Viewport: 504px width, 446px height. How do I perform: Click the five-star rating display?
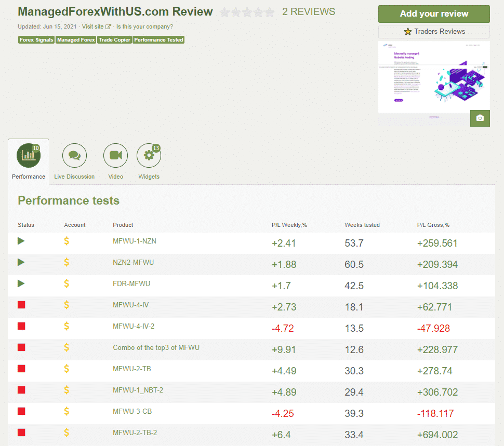click(247, 12)
